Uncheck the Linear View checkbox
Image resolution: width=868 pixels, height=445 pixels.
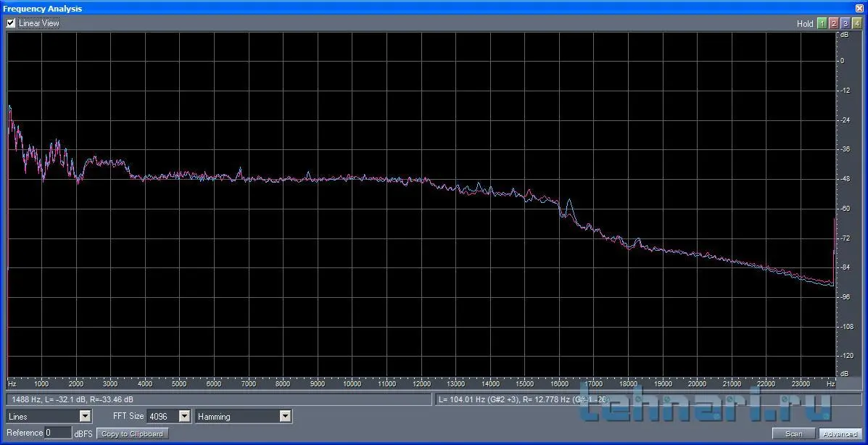point(11,23)
